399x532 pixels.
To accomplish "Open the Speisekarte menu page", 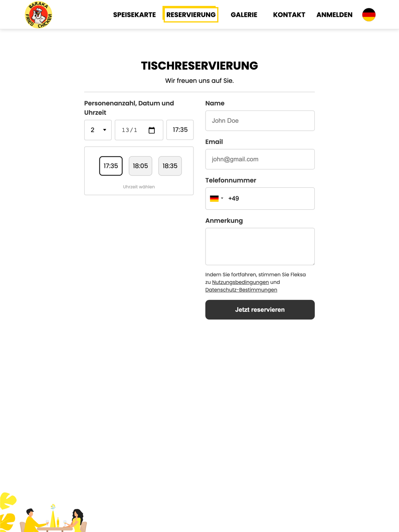I will point(134,15).
